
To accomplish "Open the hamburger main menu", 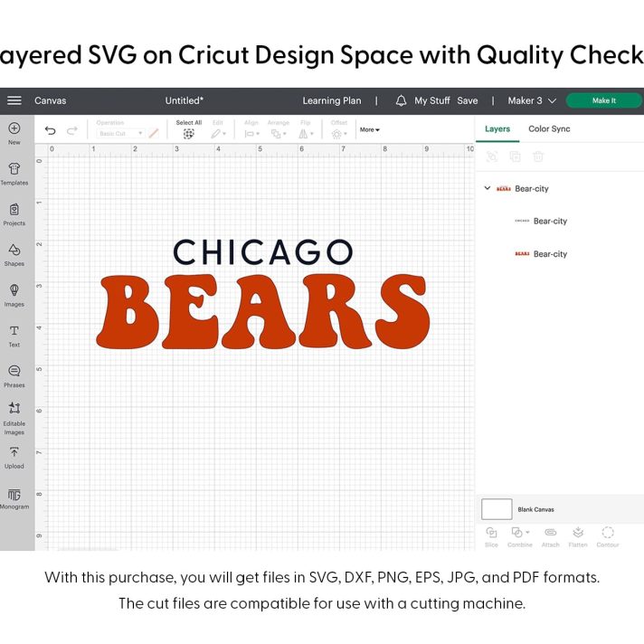I will click(x=14, y=100).
